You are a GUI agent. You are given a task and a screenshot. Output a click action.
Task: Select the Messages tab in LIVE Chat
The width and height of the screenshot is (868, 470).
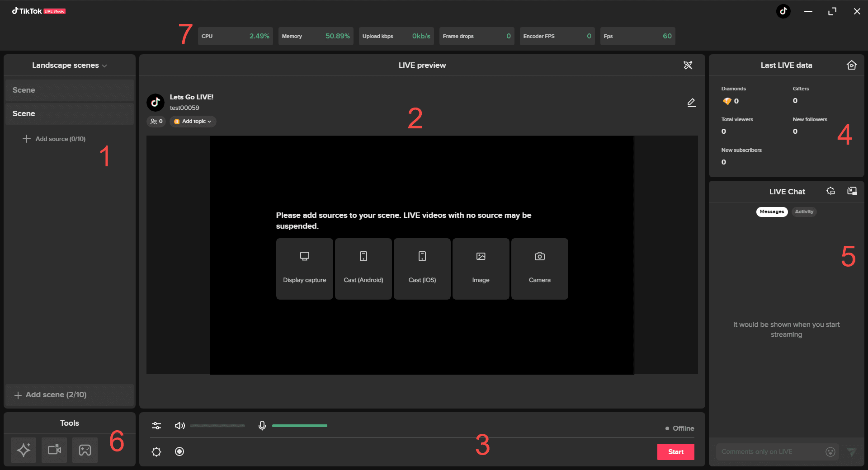coord(772,212)
